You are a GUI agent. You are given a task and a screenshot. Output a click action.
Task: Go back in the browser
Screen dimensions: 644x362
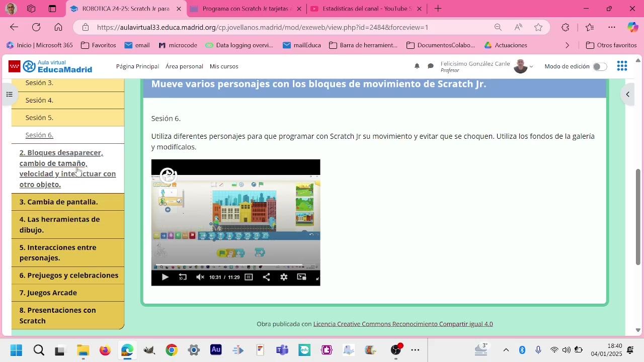[x=14, y=27]
